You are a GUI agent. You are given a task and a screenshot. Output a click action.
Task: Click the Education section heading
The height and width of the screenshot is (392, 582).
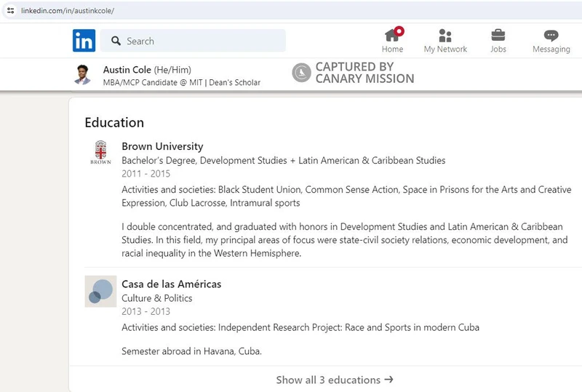(x=114, y=122)
